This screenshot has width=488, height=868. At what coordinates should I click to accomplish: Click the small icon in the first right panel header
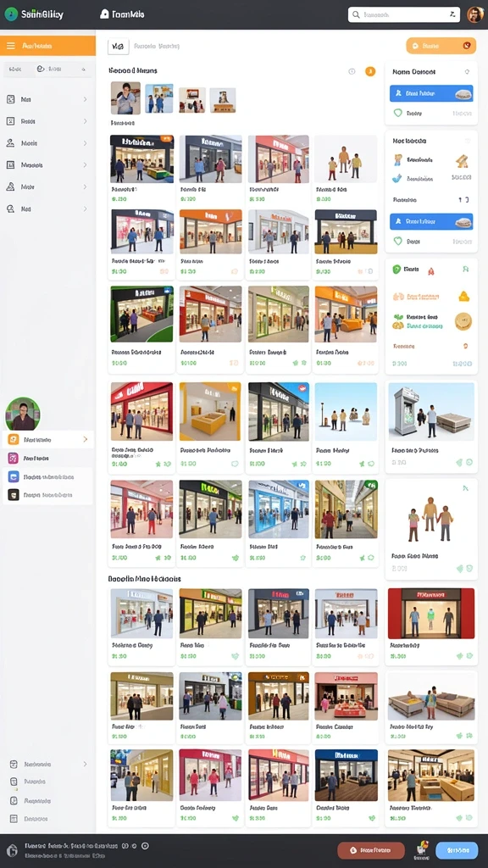467,71
